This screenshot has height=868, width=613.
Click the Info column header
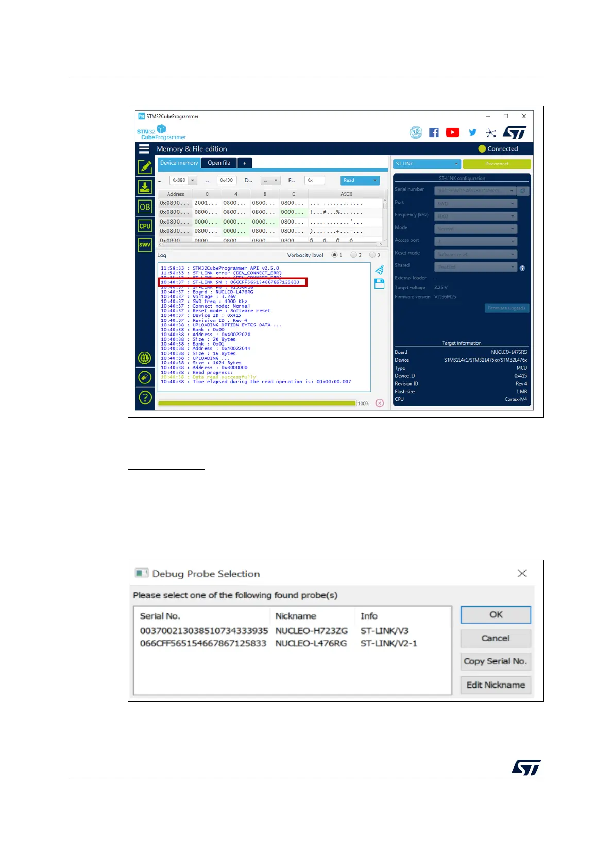coord(369,616)
